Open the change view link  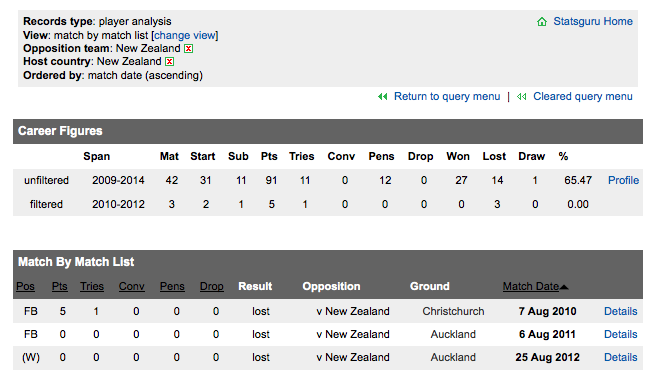point(184,35)
